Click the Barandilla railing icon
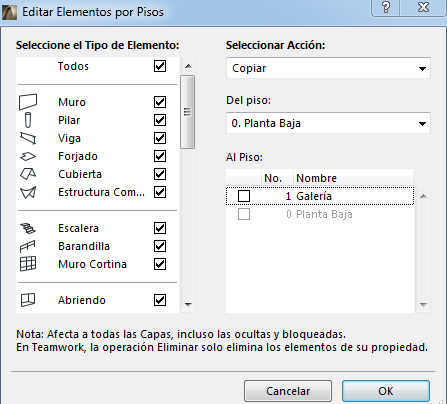 click(28, 246)
